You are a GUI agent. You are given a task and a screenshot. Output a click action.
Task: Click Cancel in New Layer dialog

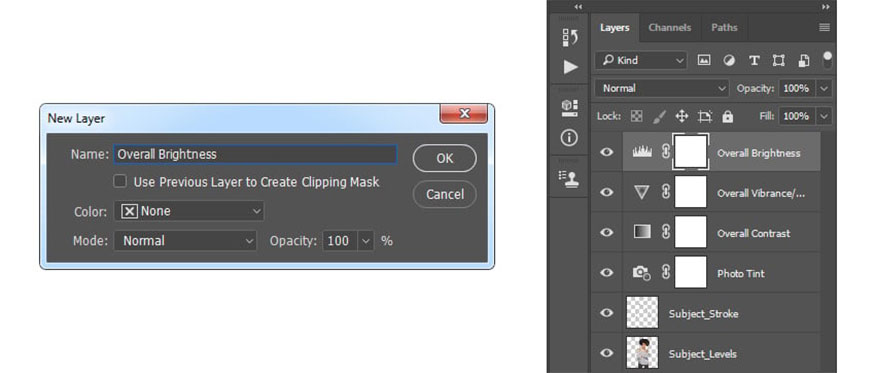pyautogui.click(x=445, y=194)
